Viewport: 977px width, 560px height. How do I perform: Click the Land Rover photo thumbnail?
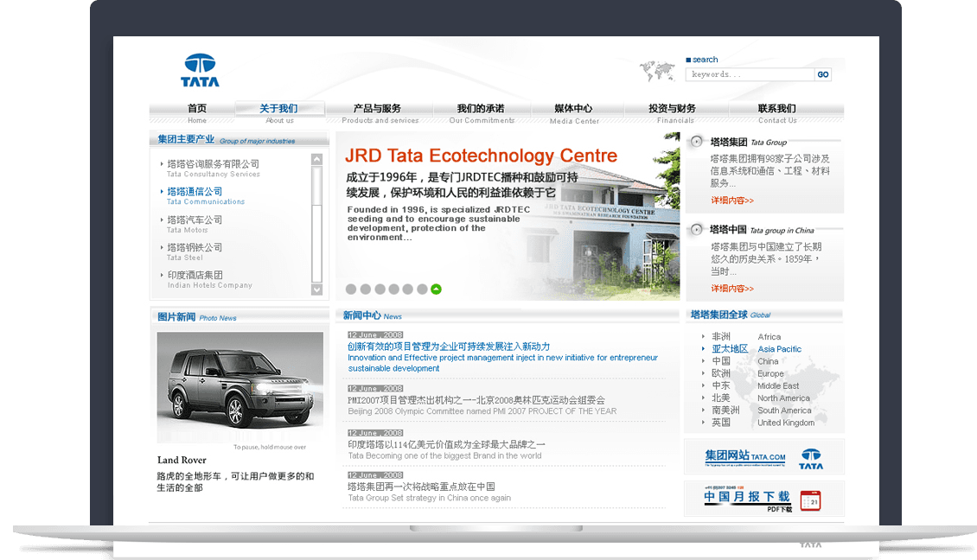pyautogui.click(x=239, y=386)
